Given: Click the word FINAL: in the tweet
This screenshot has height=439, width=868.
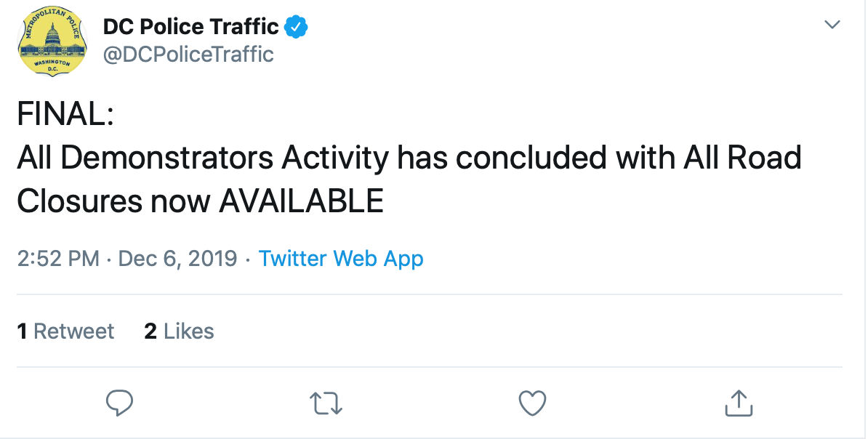Looking at the screenshot, I should (65, 114).
